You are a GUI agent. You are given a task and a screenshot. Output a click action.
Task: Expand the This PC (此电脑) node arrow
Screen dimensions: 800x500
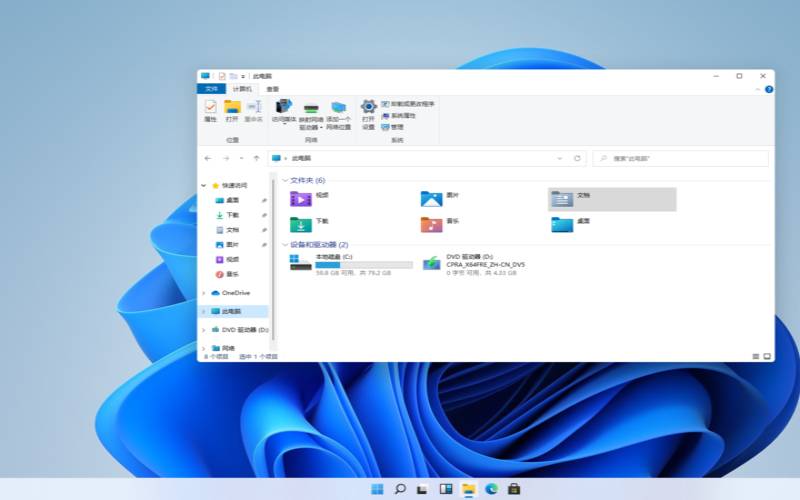click(204, 311)
